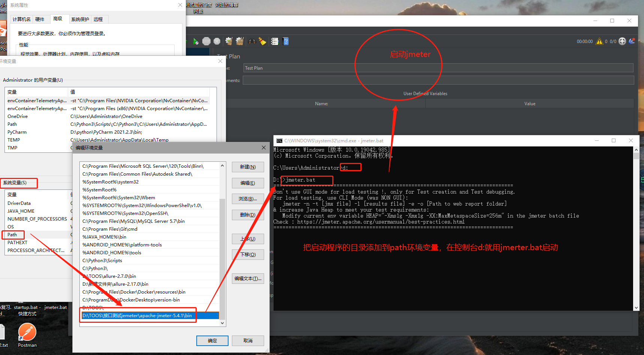Select the %SystemRoot%\system32 entry
Image resolution: width=644 pixels, height=355 pixels.
point(150,182)
